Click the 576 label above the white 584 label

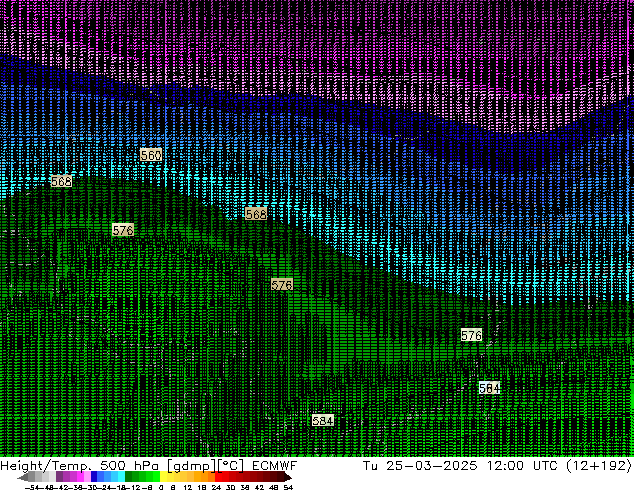[x=471, y=335]
